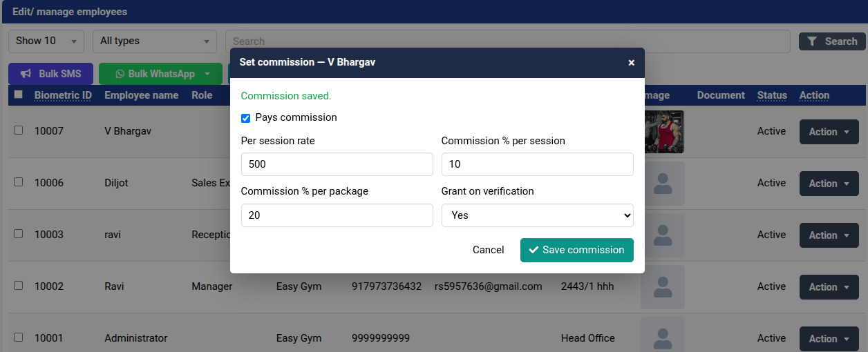Select checkbox for employee 10006
This screenshot has height=352, width=868.
[19, 182]
